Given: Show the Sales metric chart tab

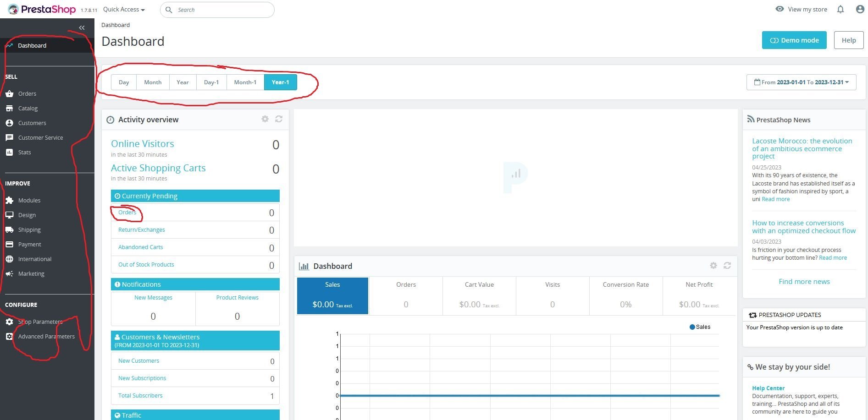Looking at the screenshot, I should [x=332, y=296].
